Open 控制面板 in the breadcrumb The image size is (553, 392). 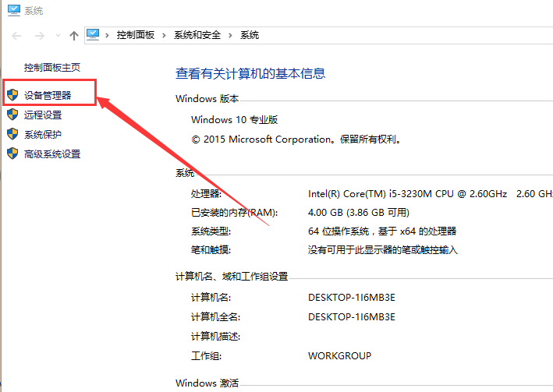(x=136, y=35)
